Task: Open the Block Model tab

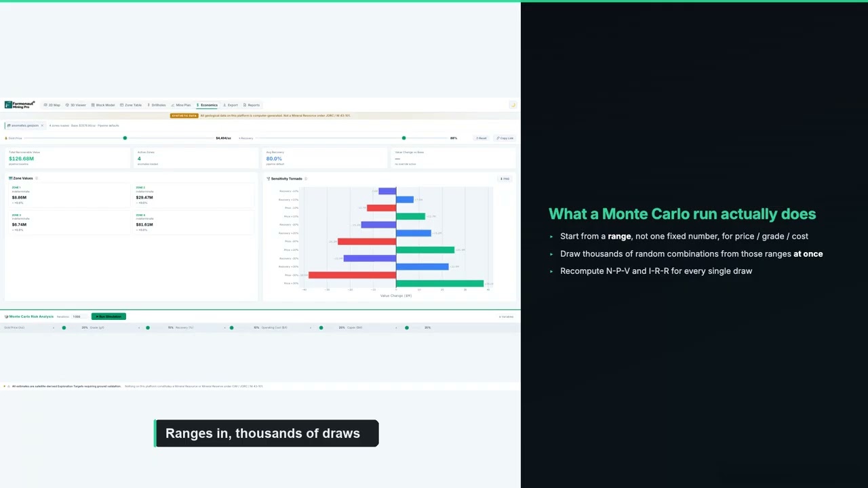Action: (103, 105)
